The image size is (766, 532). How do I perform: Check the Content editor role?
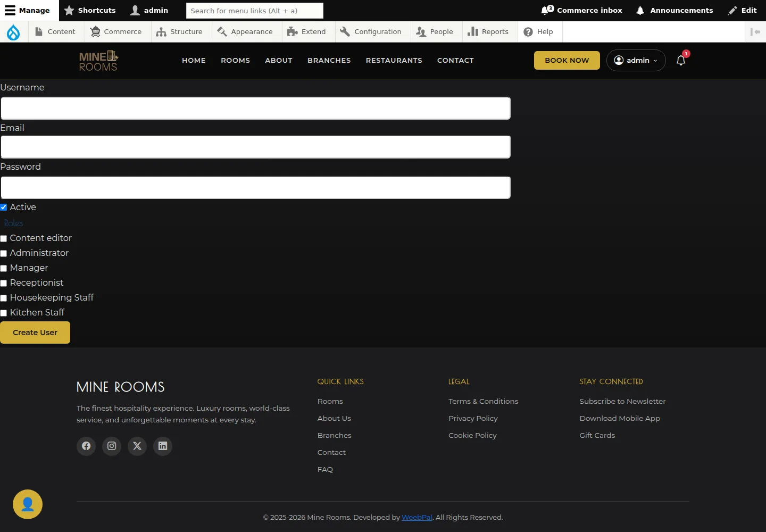(x=4, y=238)
